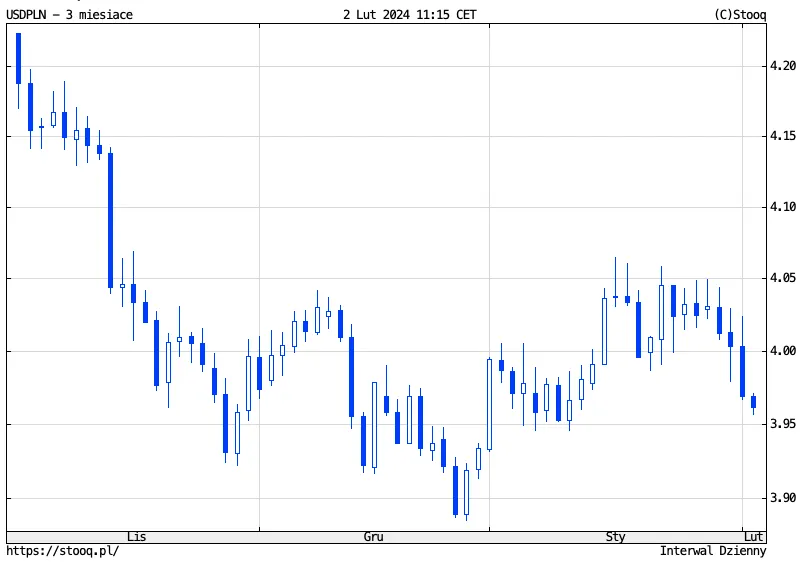Click the lowest hollow candle near 3.89
This screenshot has width=808, height=572.
tap(466, 492)
